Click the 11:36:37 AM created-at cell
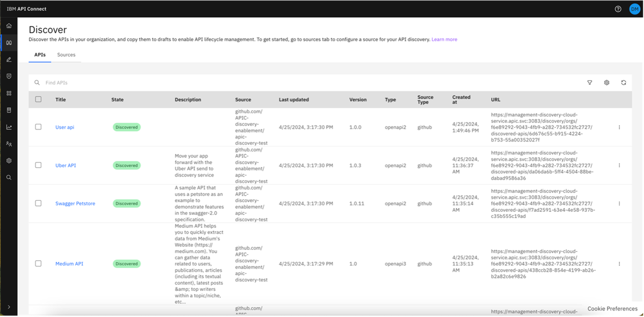The width and height of the screenshot is (644, 317). (465, 165)
